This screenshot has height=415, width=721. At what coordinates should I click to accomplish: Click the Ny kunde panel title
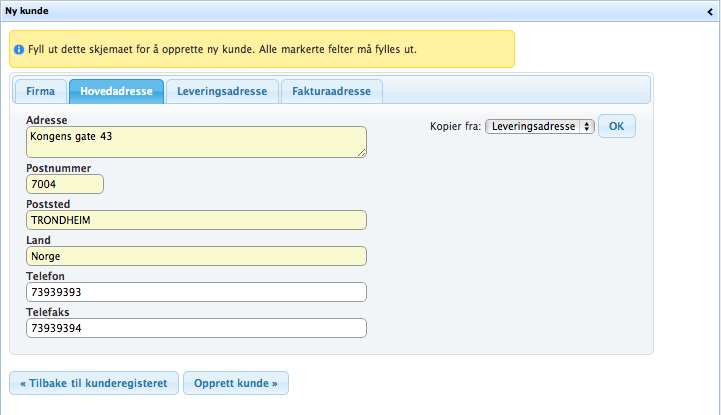point(28,10)
